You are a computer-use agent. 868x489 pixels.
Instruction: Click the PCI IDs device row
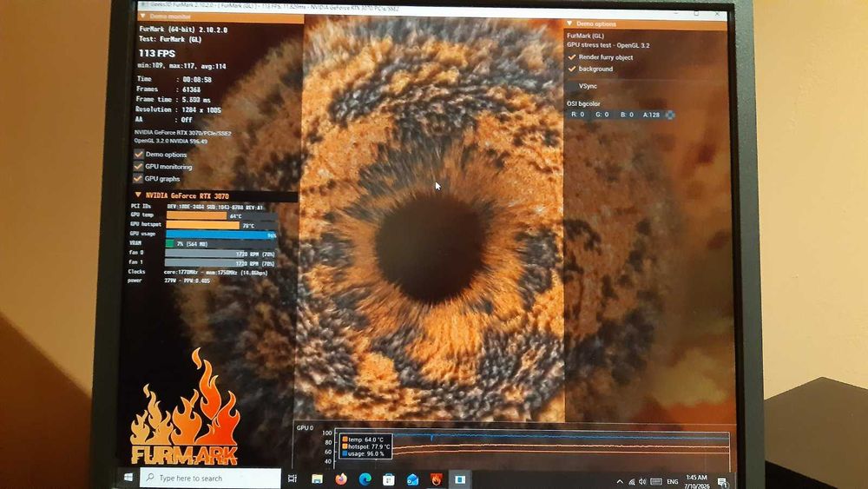[x=197, y=207]
